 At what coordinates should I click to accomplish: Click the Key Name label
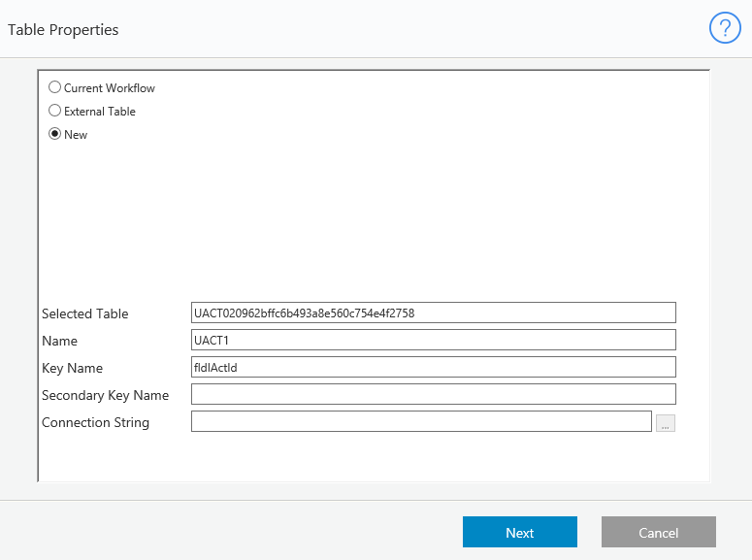coord(73,368)
